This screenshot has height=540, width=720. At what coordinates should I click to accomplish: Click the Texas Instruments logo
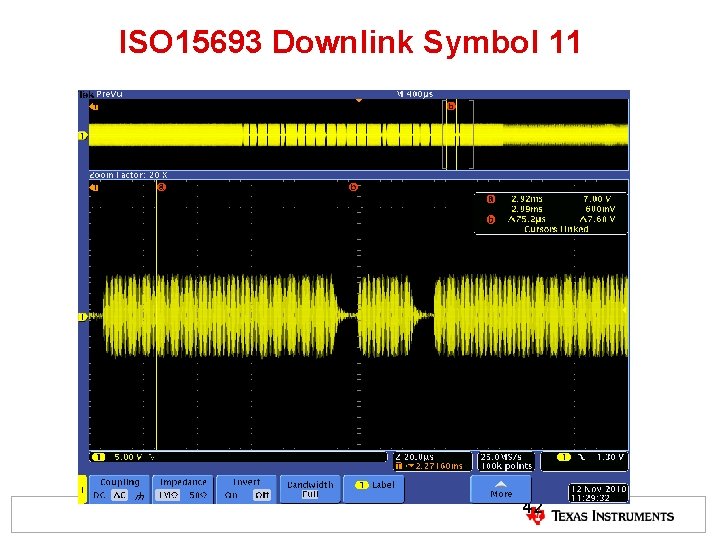tap(600, 516)
